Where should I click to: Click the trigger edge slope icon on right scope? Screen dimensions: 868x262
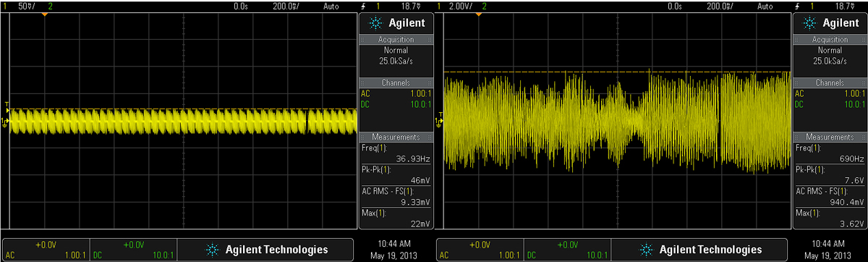pos(798,6)
